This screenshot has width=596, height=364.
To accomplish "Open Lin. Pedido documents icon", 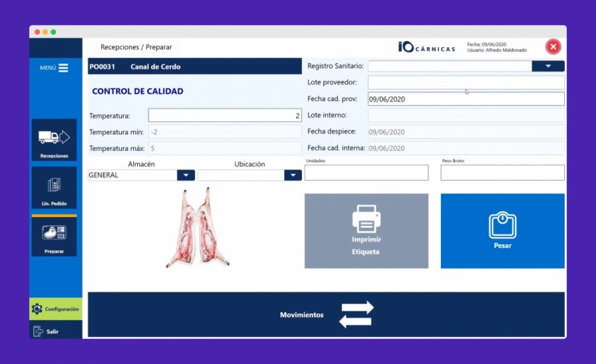I will point(54,186).
